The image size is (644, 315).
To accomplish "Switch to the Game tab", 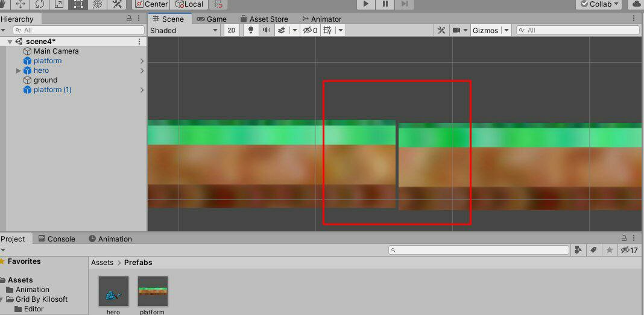I will (x=212, y=19).
